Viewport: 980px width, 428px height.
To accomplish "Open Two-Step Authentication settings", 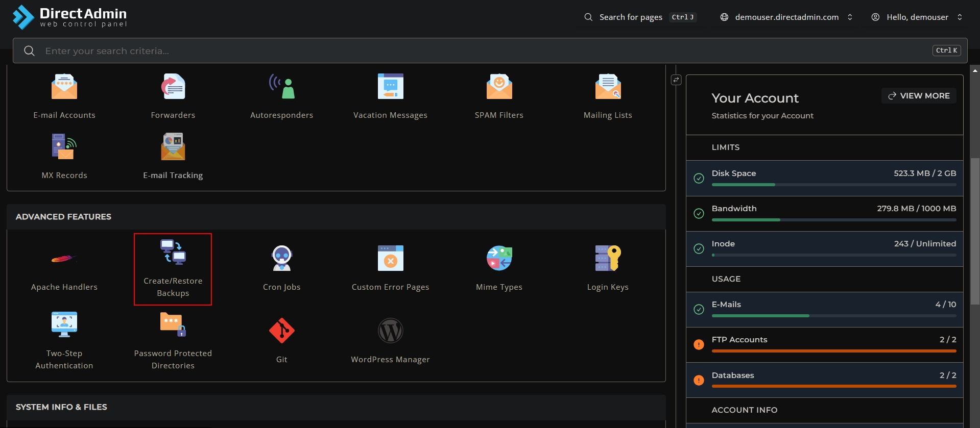I will pos(64,325).
